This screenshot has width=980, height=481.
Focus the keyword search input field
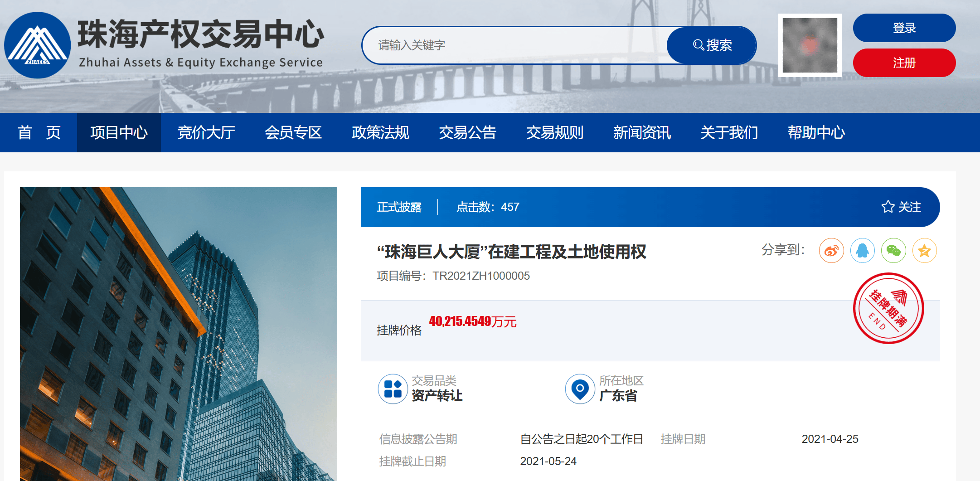(517, 45)
